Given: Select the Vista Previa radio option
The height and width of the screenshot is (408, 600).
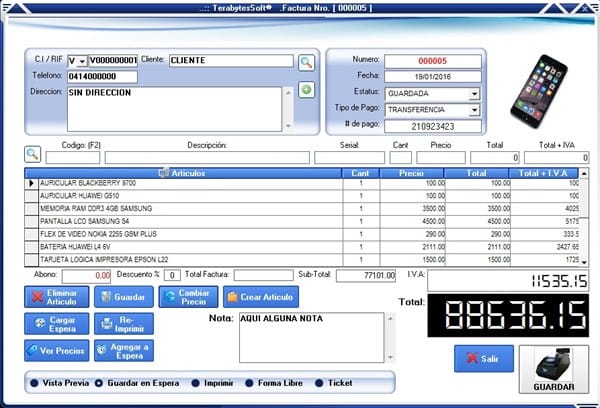Looking at the screenshot, I should pos(34,383).
